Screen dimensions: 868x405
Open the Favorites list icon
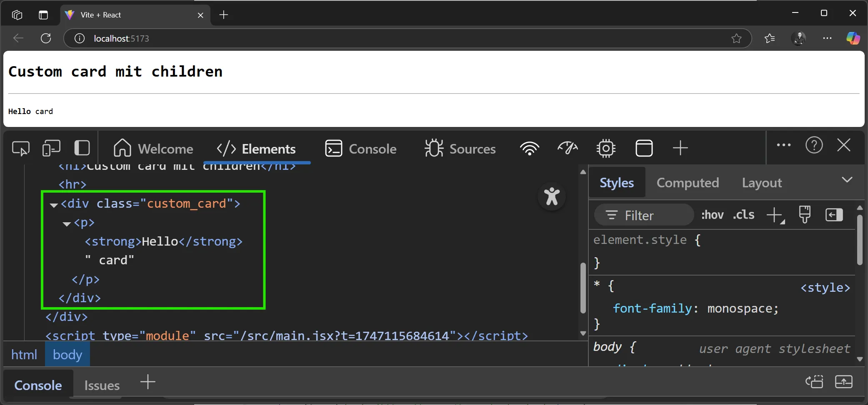(770, 38)
